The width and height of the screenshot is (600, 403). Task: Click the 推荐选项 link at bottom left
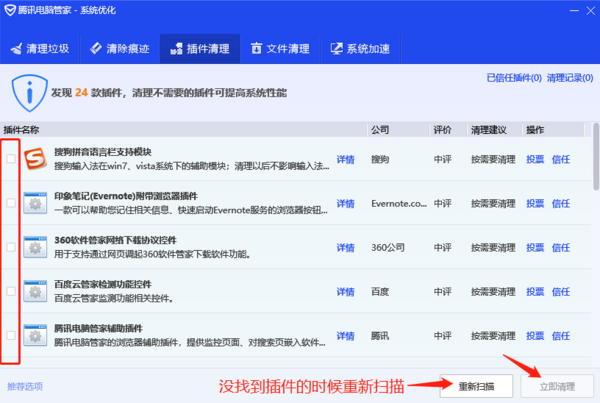(x=26, y=386)
